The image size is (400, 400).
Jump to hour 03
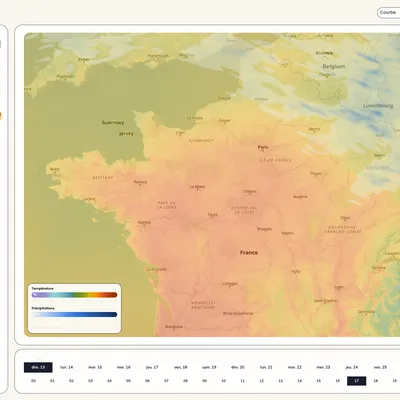point(90,381)
